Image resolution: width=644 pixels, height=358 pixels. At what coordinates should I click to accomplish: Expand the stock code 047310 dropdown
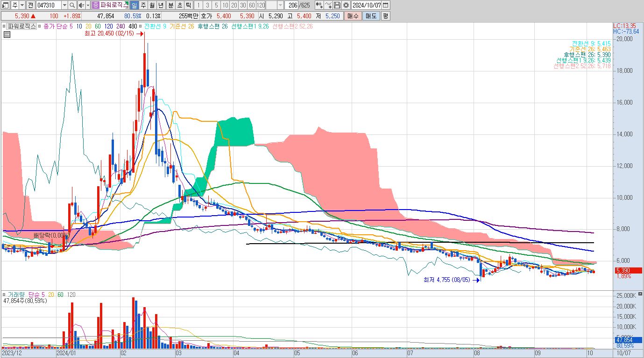click(64, 5)
